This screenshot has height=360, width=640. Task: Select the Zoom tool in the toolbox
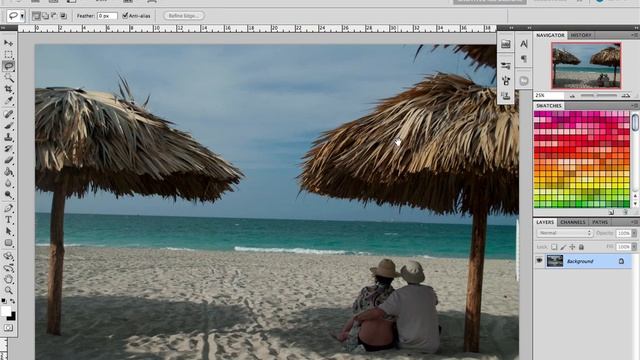[x=8, y=291]
